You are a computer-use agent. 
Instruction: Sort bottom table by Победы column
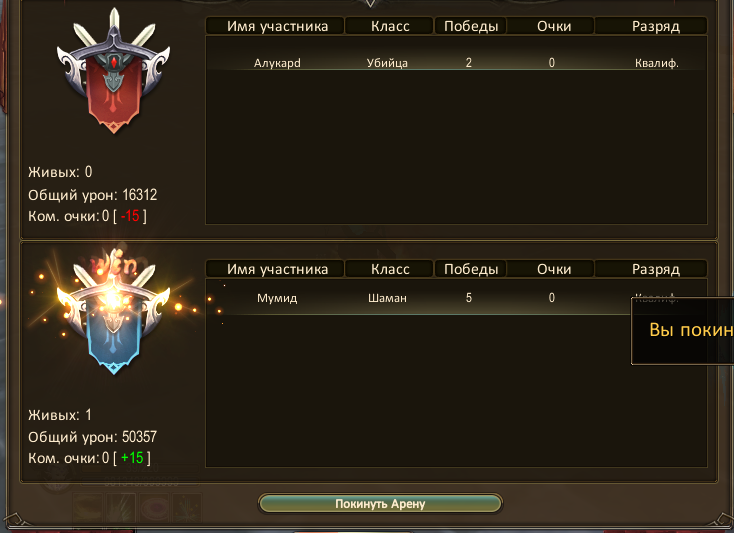click(x=470, y=269)
